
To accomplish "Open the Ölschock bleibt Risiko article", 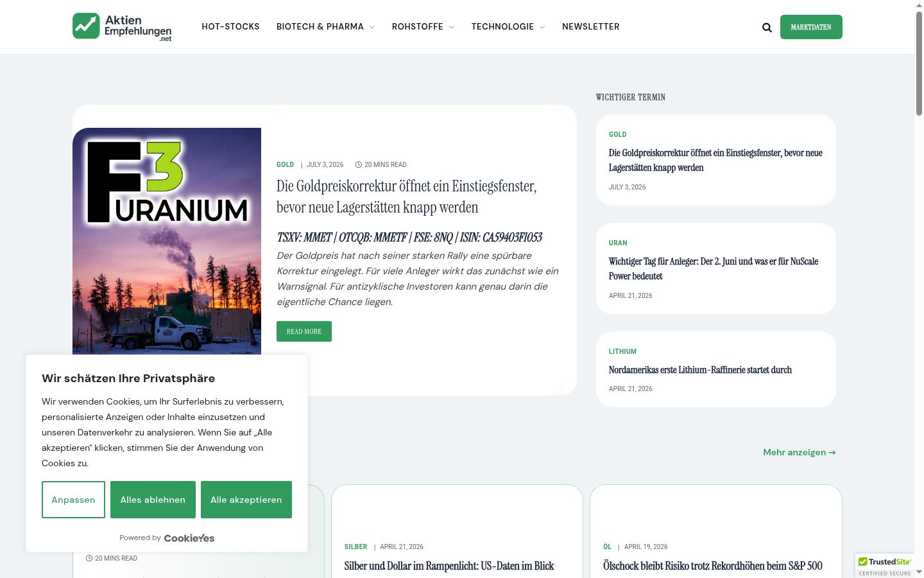I will (713, 566).
